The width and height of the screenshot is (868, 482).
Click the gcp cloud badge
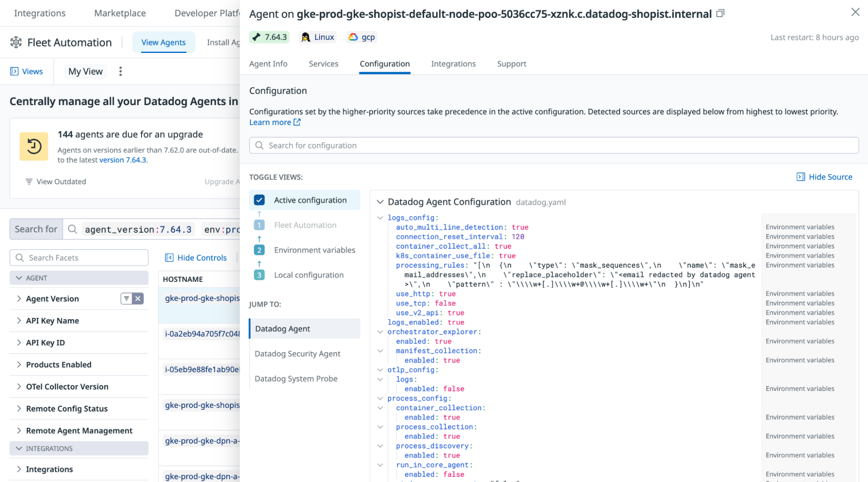pyautogui.click(x=362, y=37)
